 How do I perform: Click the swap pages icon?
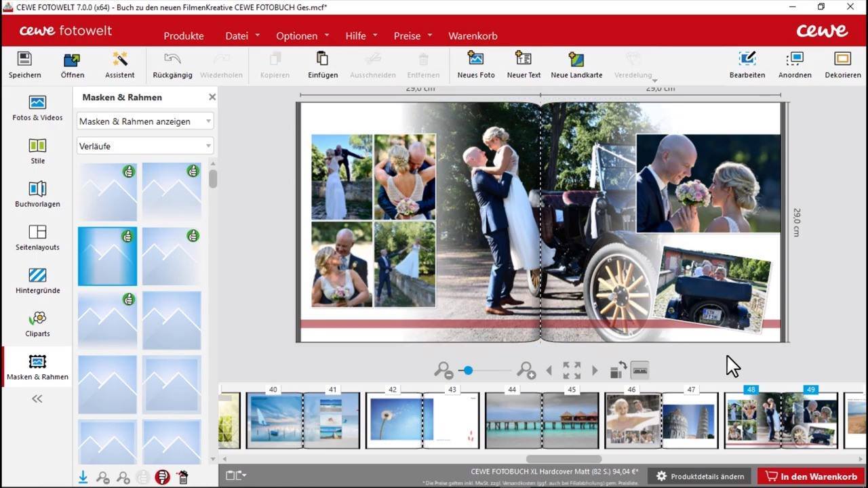pos(618,370)
